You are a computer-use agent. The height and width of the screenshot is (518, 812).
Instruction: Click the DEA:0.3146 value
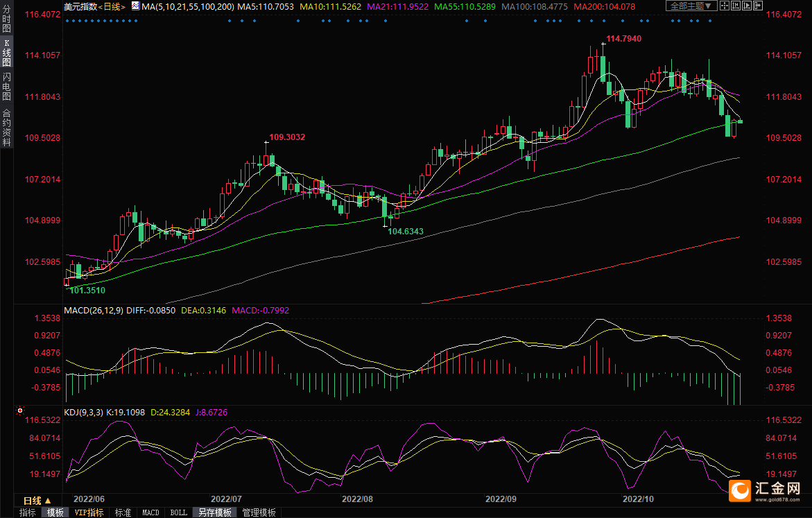[203, 310]
